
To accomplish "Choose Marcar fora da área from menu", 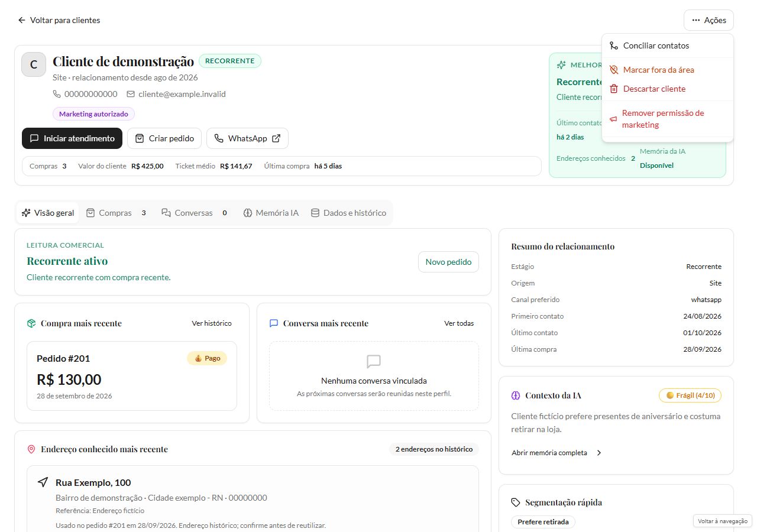I will tap(668, 70).
